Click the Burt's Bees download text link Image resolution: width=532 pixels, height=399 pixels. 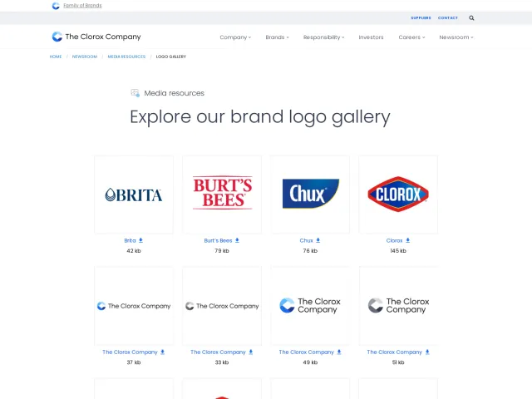tap(218, 240)
